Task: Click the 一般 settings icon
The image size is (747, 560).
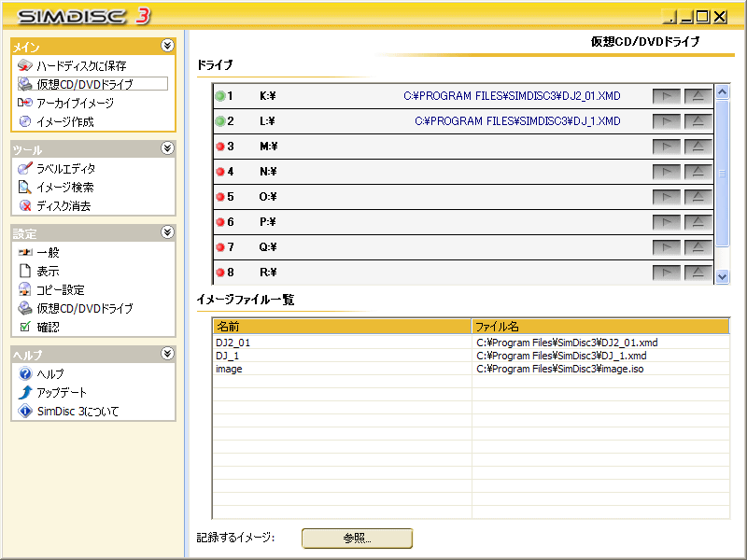Action: tap(25, 252)
